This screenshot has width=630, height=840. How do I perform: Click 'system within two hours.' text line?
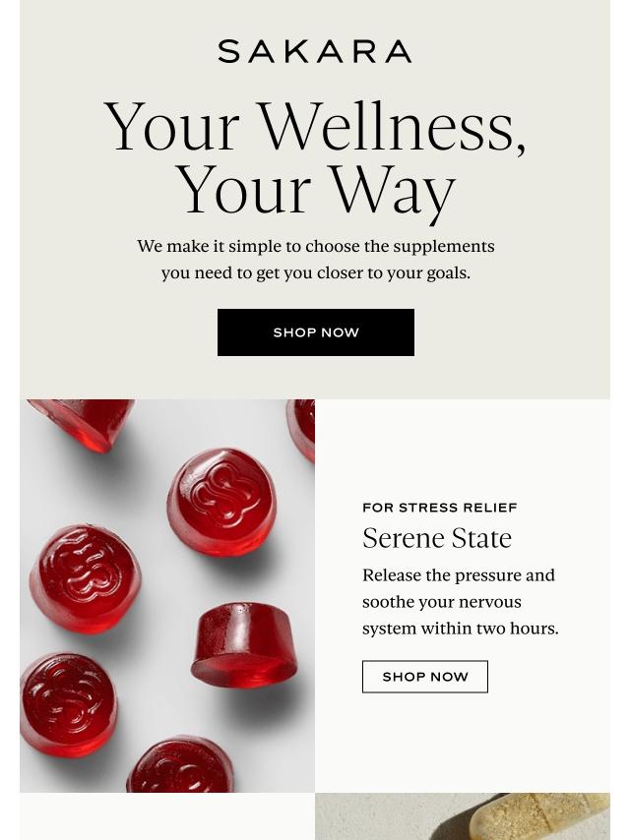pyautogui.click(x=460, y=629)
